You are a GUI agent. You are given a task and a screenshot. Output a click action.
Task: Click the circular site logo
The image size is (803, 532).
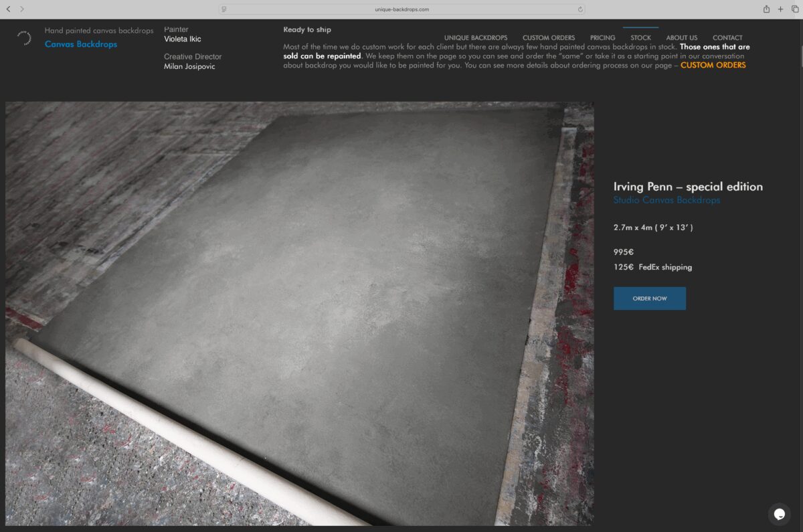25,37
